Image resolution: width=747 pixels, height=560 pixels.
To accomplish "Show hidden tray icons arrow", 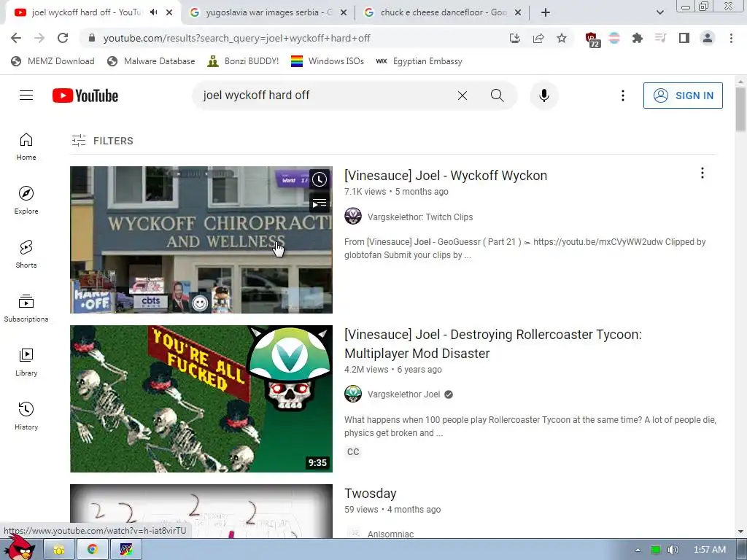I will click(x=638, y=550).
